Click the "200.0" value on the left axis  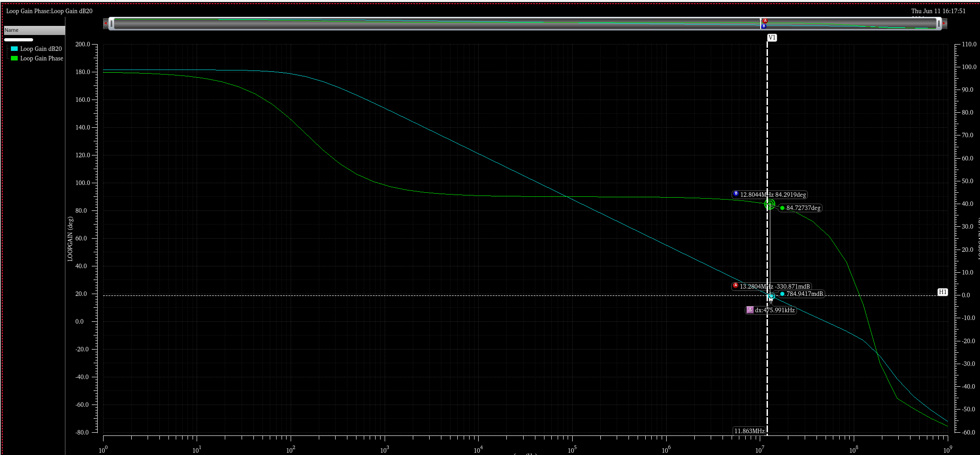(83, 44)
